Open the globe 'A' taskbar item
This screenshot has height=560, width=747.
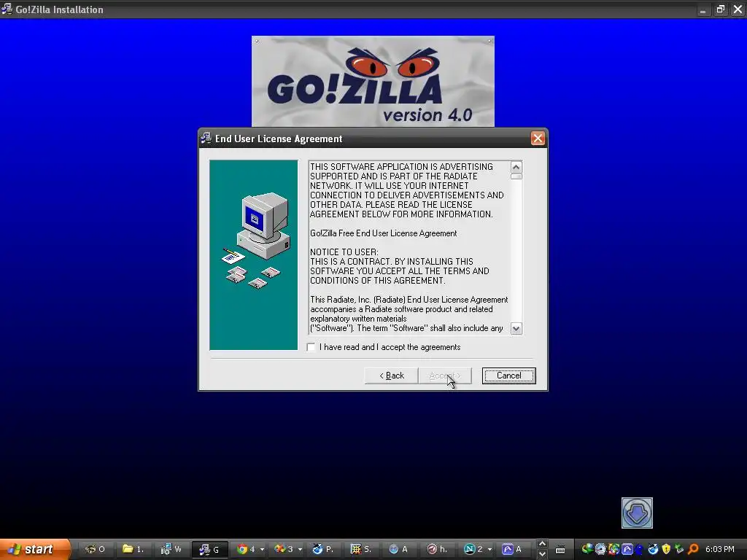click(399, 549)
